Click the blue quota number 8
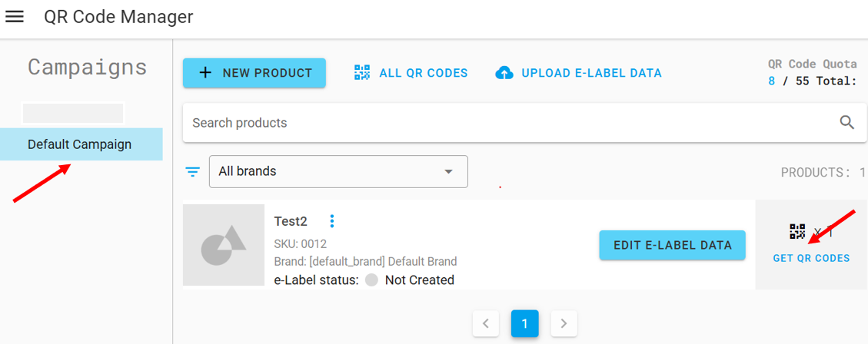 (772, 81)
